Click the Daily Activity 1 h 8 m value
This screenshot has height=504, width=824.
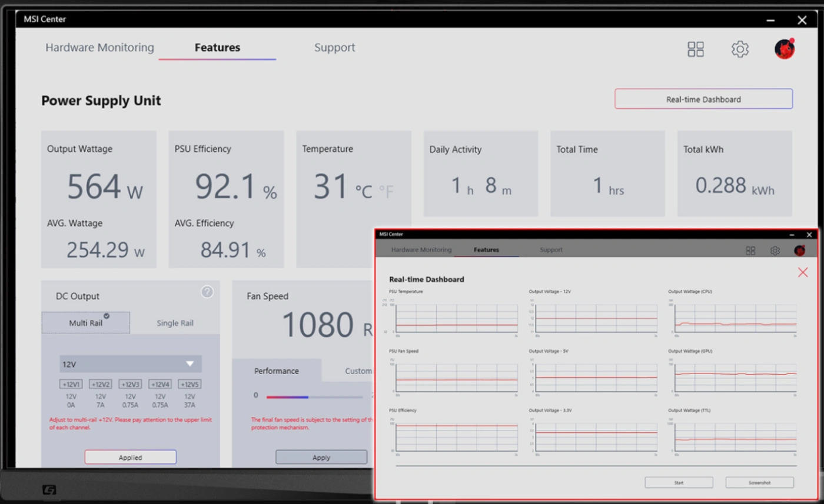coord(481,186)
